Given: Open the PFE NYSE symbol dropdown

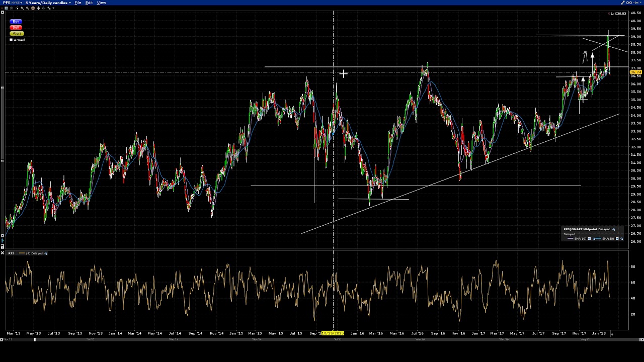Looking at the screenshot, I should point(13,3).
